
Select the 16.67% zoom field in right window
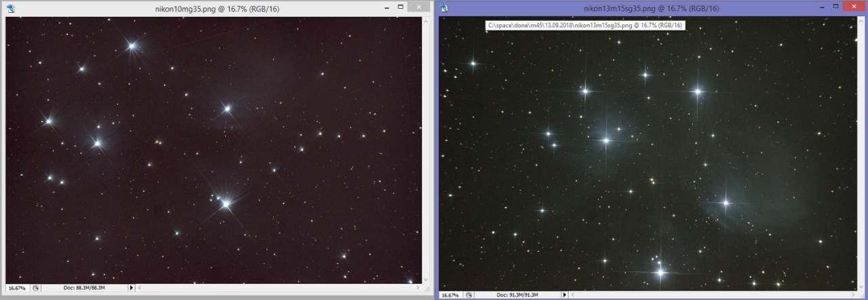(x=449, y=295)
